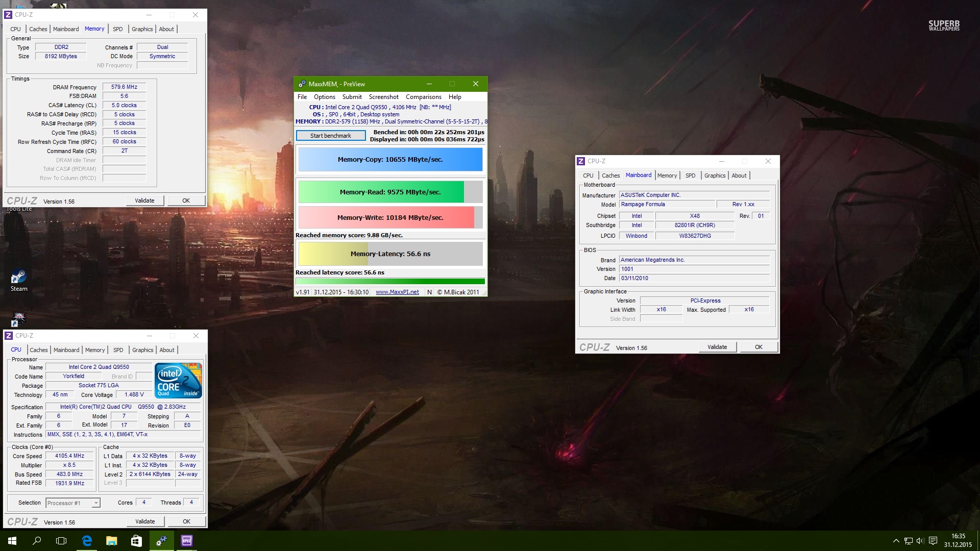Open the Action Center notifications icon

click(933, 541)
